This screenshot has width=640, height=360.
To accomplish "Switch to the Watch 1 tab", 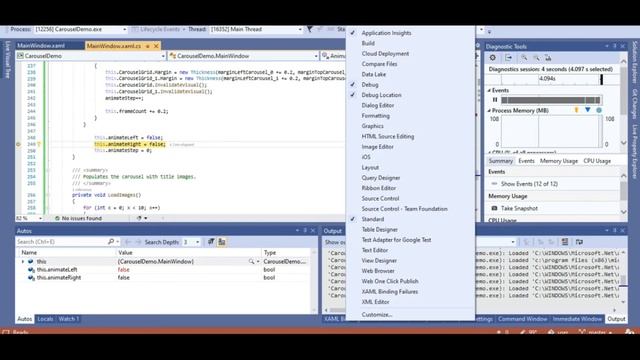I will pos(69,319).
